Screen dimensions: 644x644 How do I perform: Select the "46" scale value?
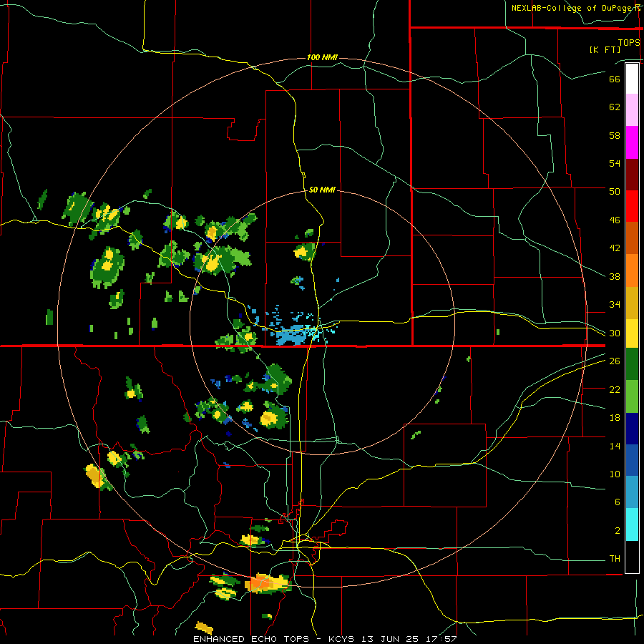615,220
